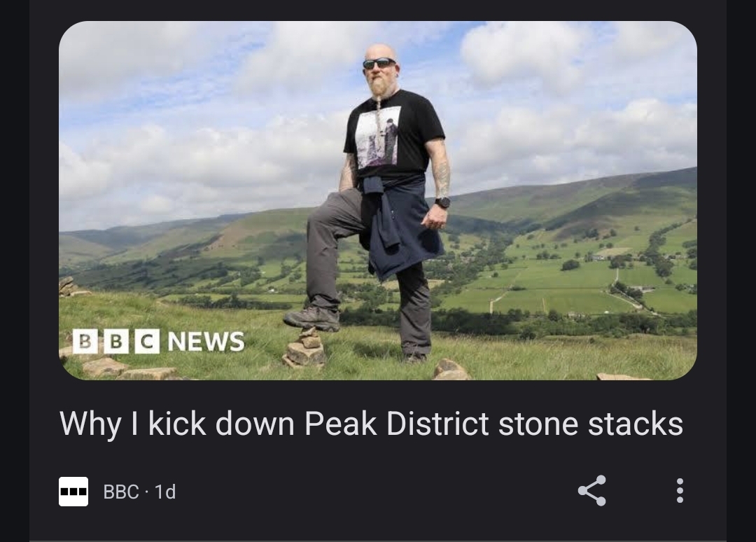
Task: Click the wristwatch on the man's arm
Action: pos(442,202)
